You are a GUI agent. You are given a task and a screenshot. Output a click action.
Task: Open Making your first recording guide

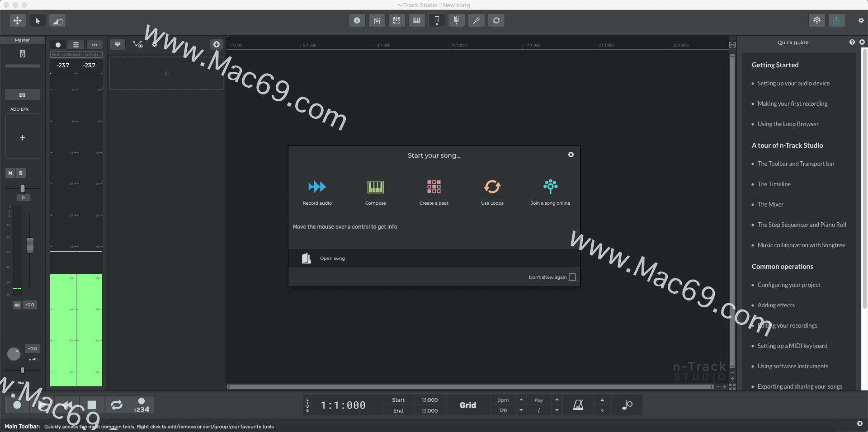793,103
